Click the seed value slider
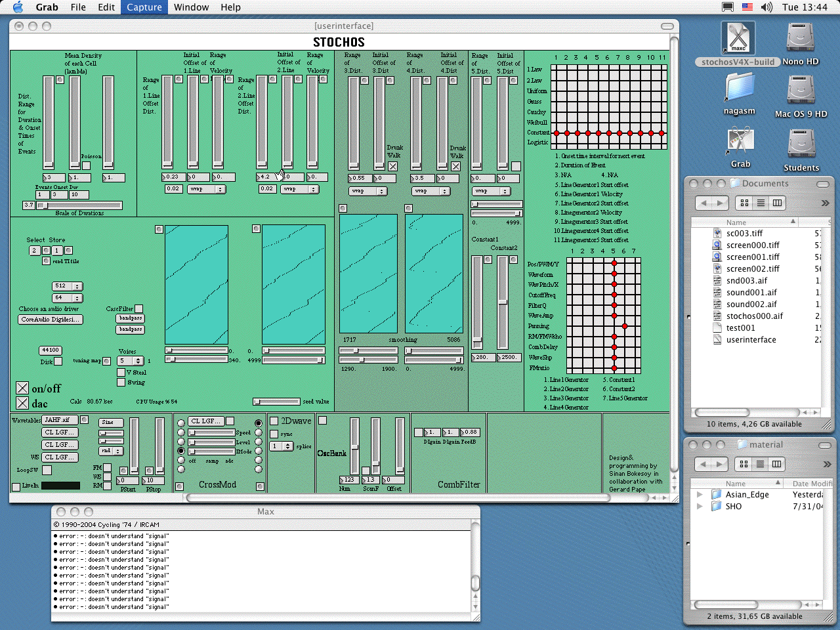 (x=276, y=402)
